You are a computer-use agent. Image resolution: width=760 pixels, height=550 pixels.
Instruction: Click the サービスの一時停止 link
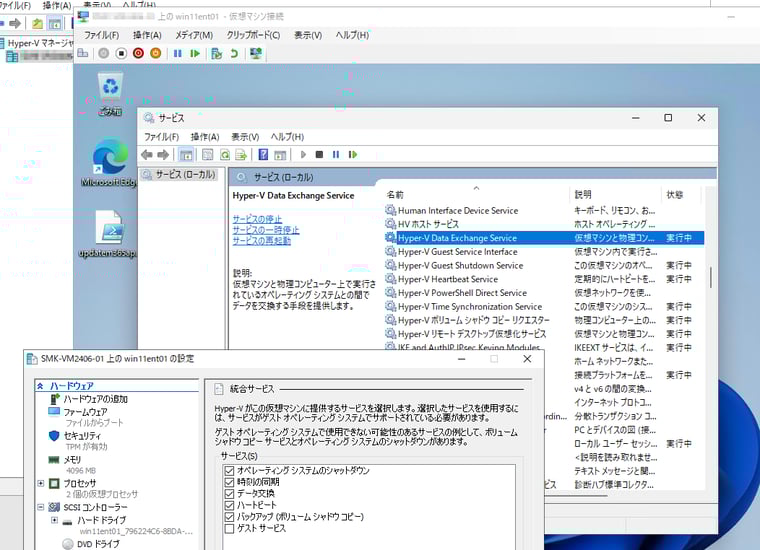point(266,230)
